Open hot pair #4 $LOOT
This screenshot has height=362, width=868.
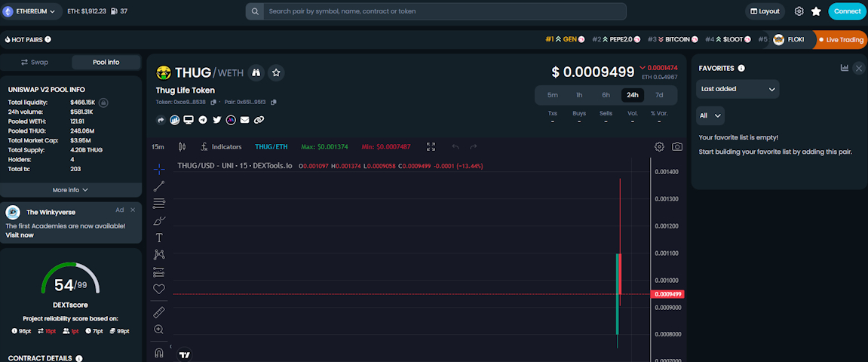point(728,39)
